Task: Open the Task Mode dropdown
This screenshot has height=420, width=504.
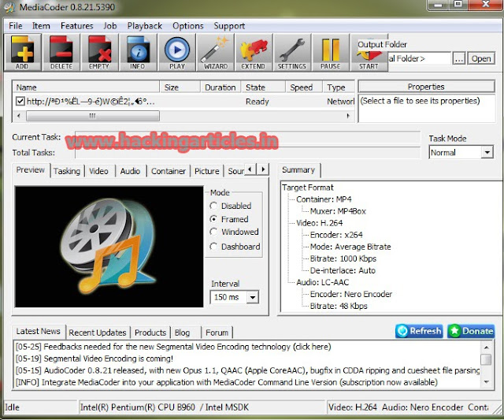Action: coord(487,152)
